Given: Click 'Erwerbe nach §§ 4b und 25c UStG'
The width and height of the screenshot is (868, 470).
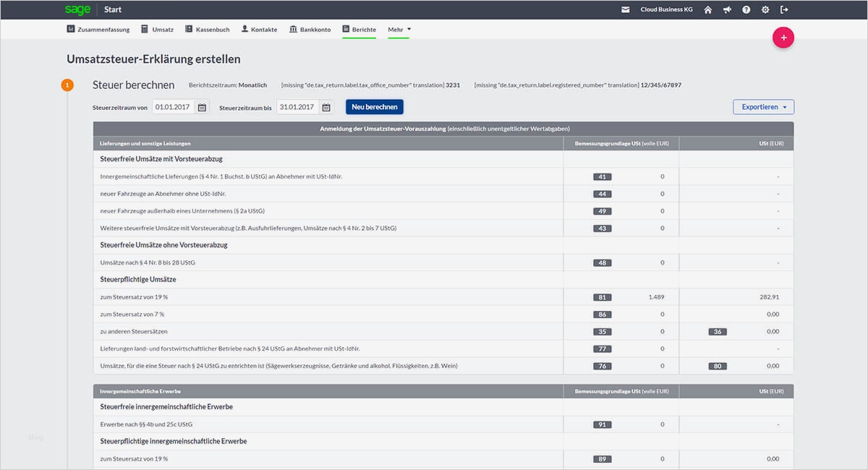Looking at the screenshot, I should [x=146, y=424].
